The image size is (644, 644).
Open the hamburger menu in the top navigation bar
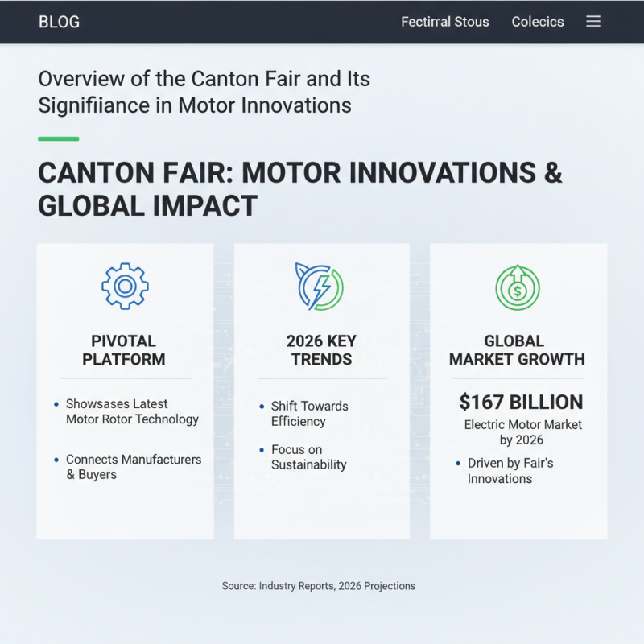[593, 22]
